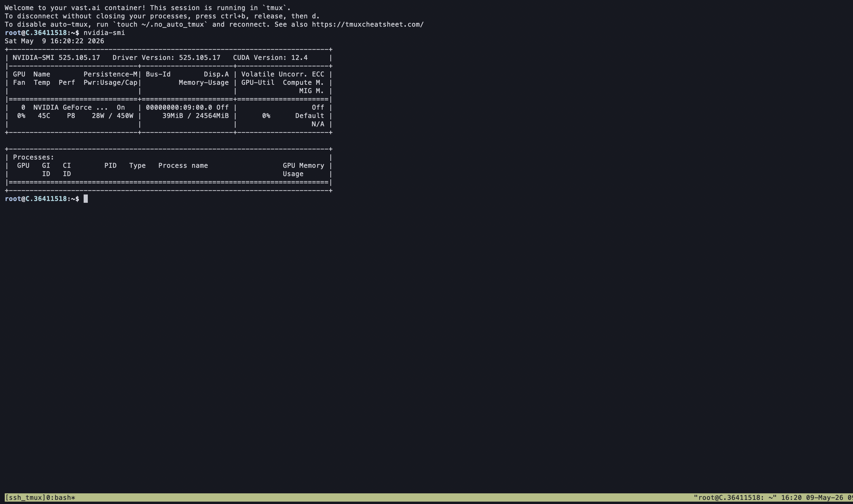Select 'CUDA Version: 12.4' text
Viewport: 853px width, 504px height.
[x=270, y=58]
